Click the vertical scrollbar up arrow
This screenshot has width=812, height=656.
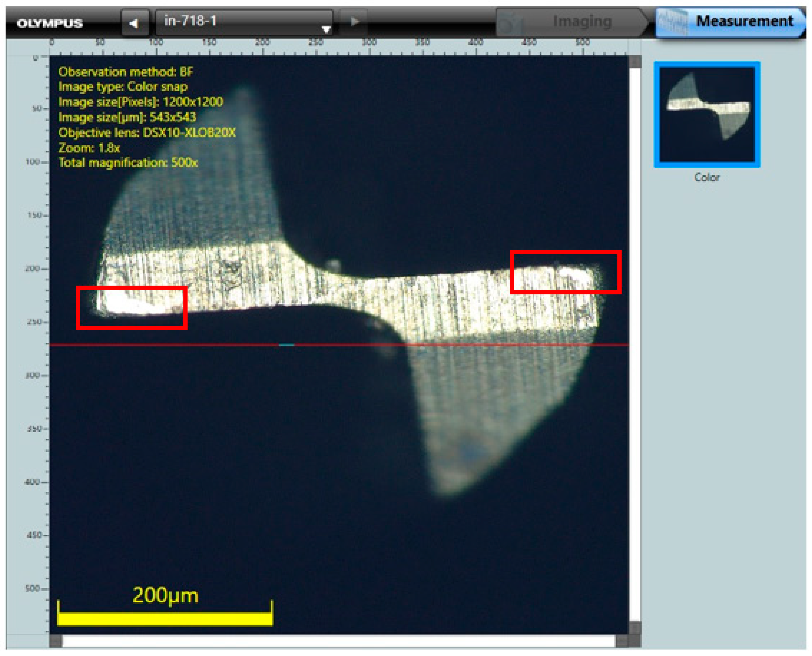(x=635, y=62)
